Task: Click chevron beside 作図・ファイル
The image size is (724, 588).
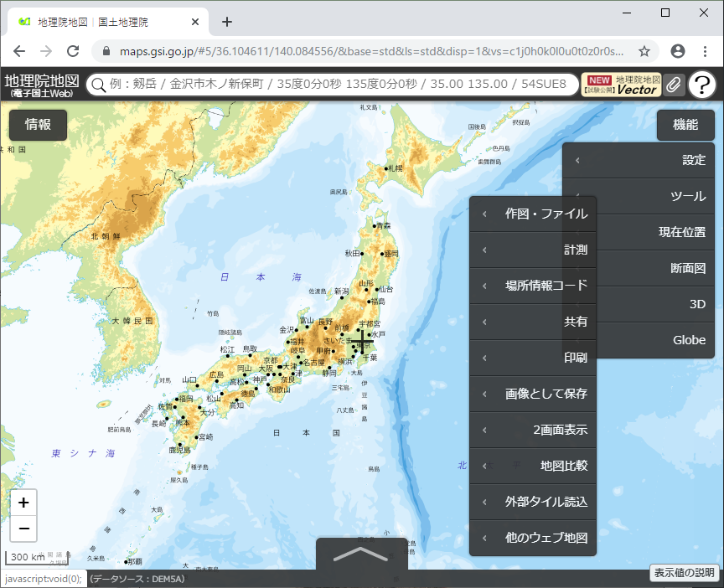Action: [x=484, y=214]
